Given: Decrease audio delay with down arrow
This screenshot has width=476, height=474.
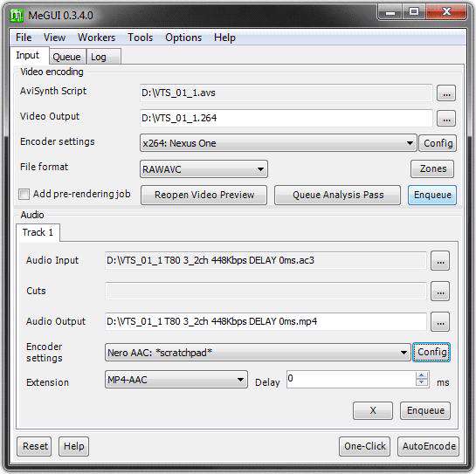Looking at the screenshot, I should tap(421, 382).
